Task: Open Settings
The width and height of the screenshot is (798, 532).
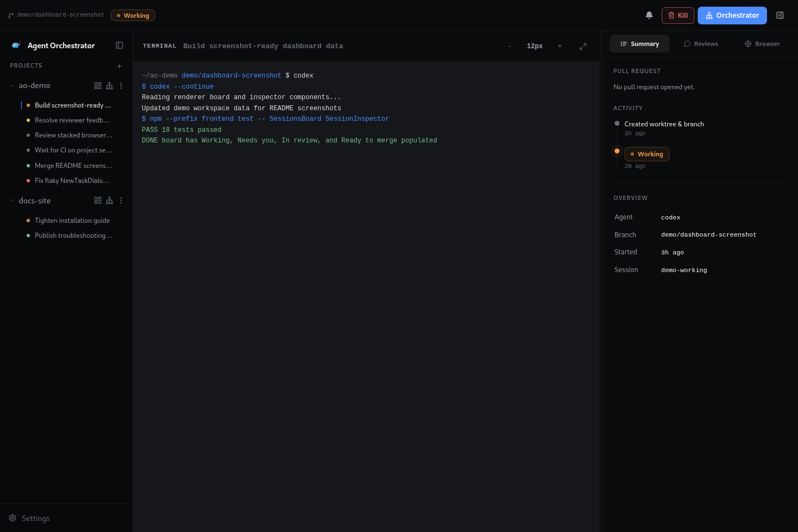Action: (29, 518)
